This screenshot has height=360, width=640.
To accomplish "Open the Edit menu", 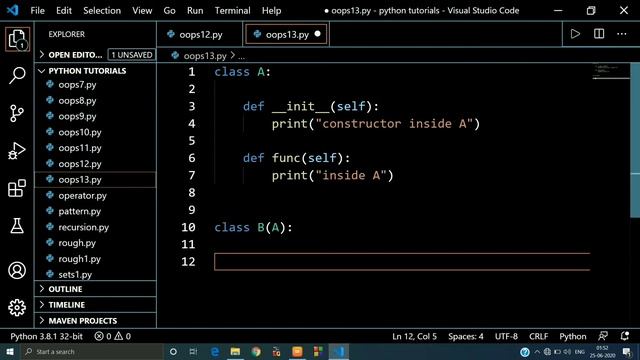I will pos(64,10).
